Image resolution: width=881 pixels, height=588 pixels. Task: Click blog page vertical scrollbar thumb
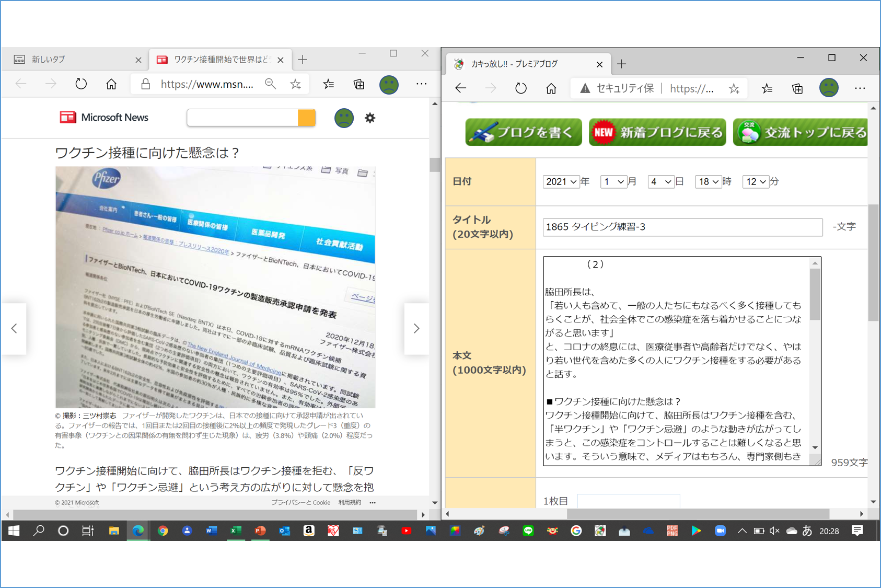873,262
